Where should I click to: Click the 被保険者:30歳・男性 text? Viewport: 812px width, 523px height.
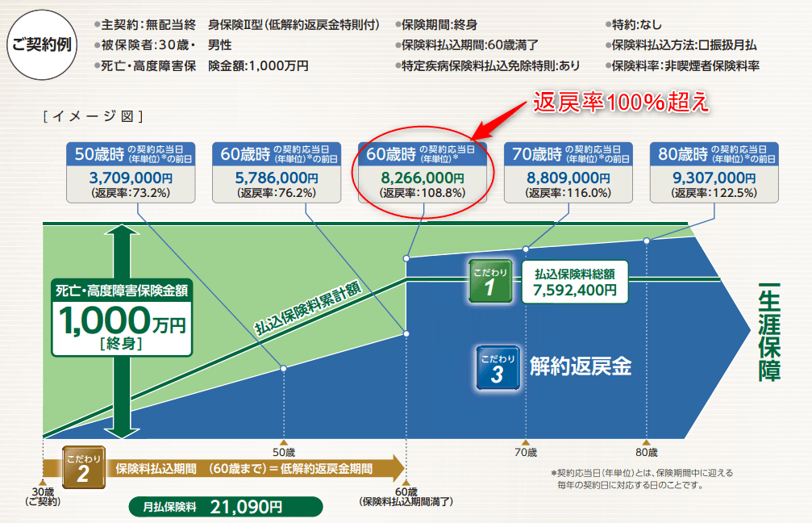(x=163, y=45)
